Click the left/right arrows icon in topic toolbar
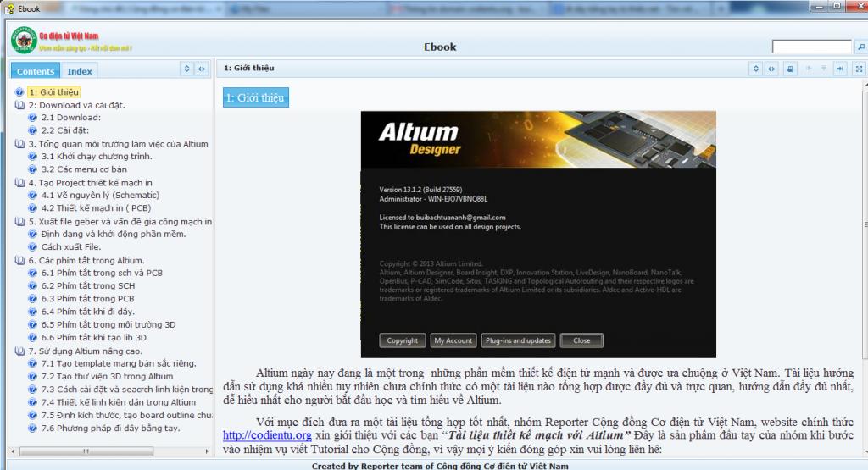Viewport: 868px width, 470px height. pos(771,69)
